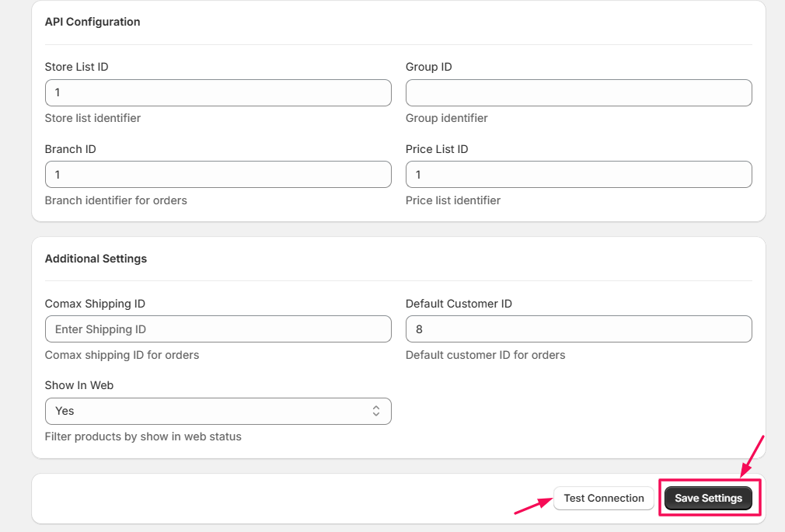
Task: Click the Comax Shipping ID label
Action: coord(95,304)
